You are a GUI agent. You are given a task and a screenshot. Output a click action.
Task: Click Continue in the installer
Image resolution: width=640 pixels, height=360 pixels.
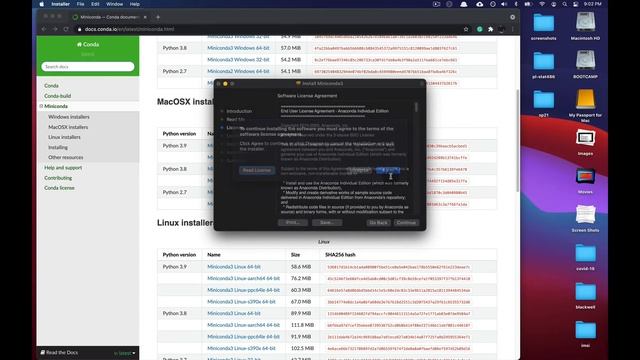pyautogui.click(x=406, y=223)
